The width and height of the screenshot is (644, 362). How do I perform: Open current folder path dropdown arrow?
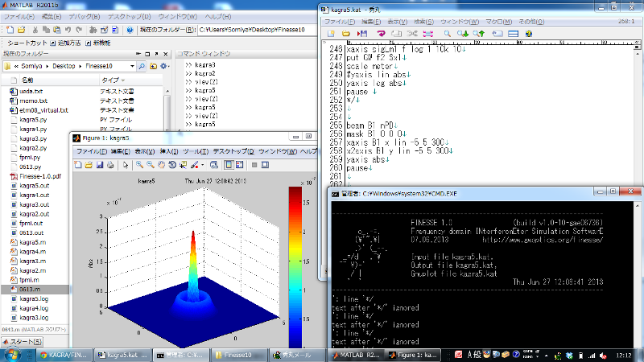(132, 66)
